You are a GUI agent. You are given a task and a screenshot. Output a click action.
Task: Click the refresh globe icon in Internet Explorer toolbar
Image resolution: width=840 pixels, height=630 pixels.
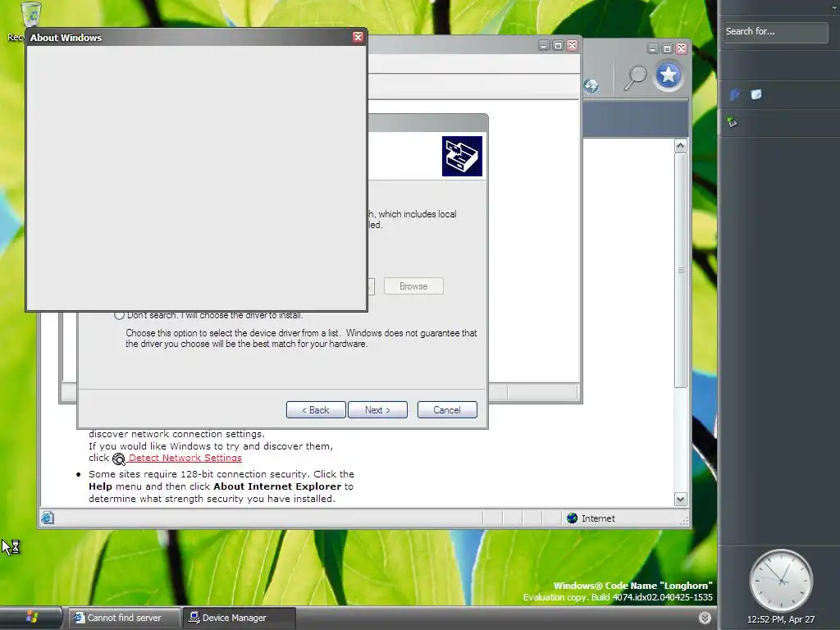[591, 85]
